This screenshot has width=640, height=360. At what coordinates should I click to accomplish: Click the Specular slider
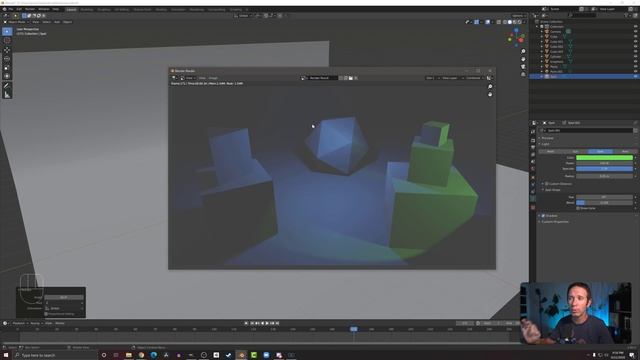604,169
